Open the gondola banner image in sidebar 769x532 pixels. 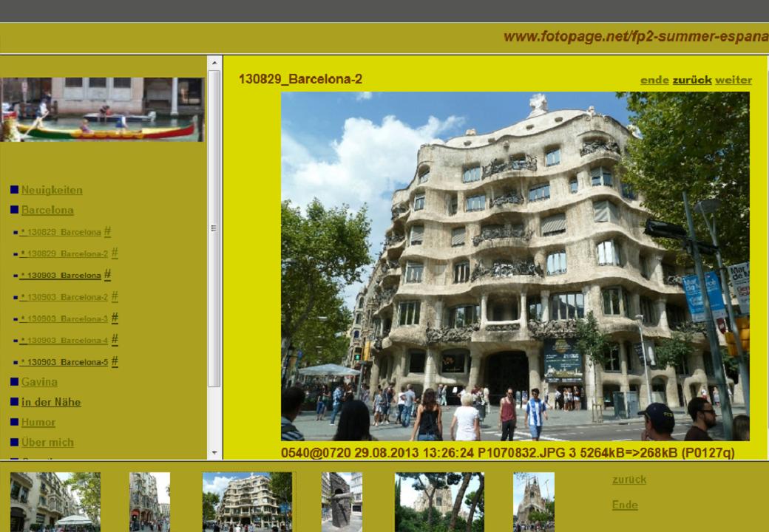101,109
